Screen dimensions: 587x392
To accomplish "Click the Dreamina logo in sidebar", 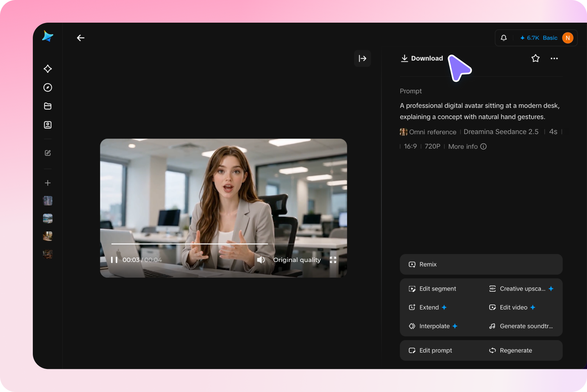I will pos(48,36).
